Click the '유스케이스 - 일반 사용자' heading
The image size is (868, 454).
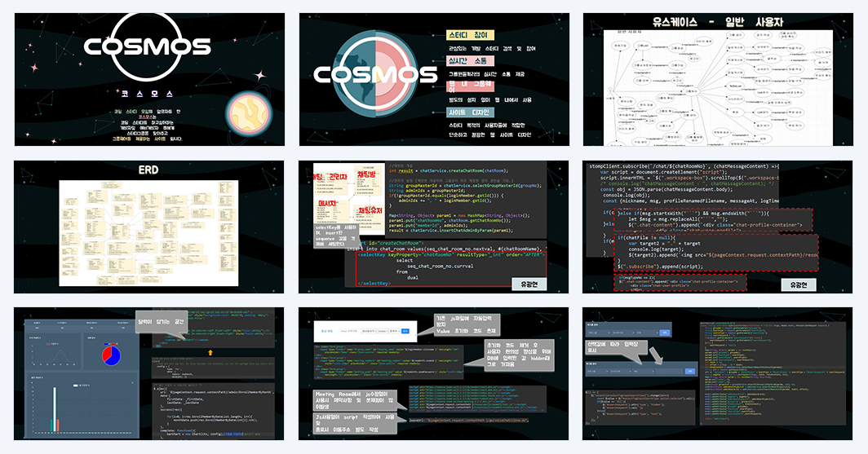coord(718,22)
